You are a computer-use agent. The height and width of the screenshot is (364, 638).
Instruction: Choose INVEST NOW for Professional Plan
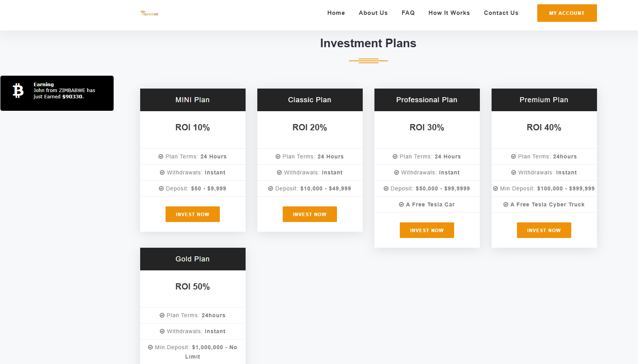(x=427, y=230)
